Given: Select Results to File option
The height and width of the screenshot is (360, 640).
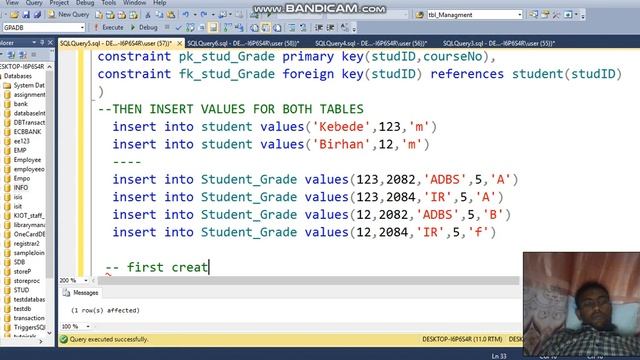Looking at the screenshot, I should [277, 28].
